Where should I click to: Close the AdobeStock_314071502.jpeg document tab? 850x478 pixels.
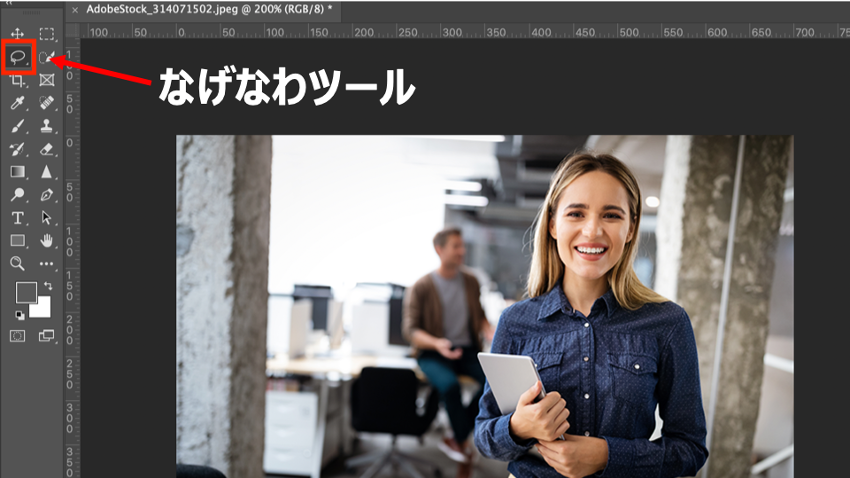click(75, 10)
